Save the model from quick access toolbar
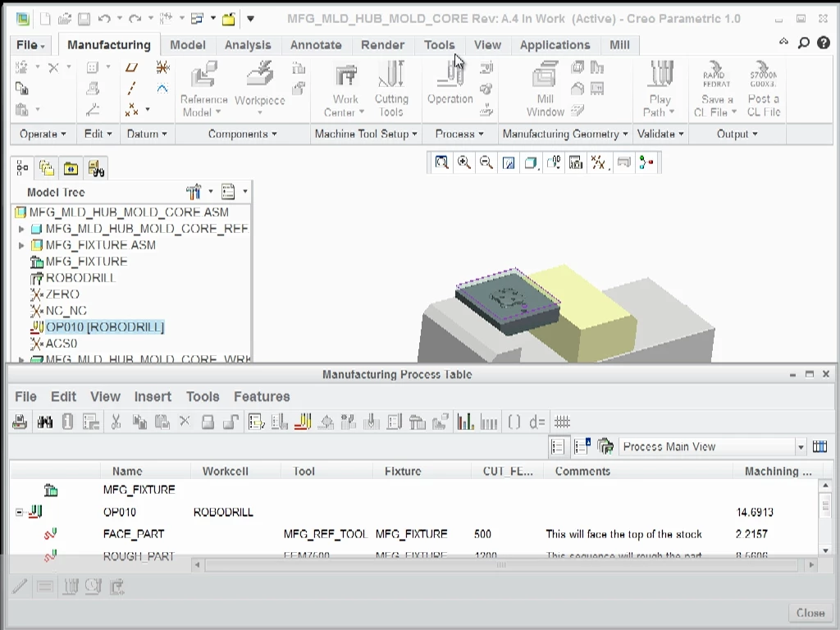Viewport: 840px width, 630px height. coord(84,20)
